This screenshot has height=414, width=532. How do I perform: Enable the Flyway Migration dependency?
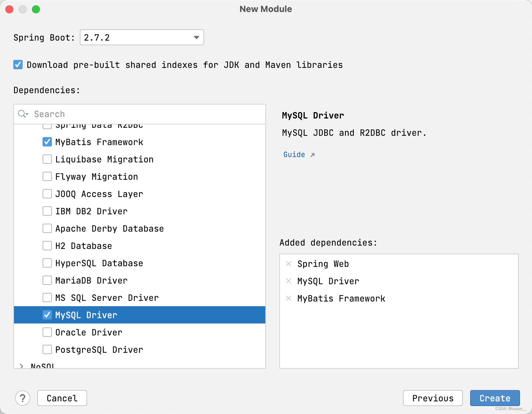click(47, 176)
